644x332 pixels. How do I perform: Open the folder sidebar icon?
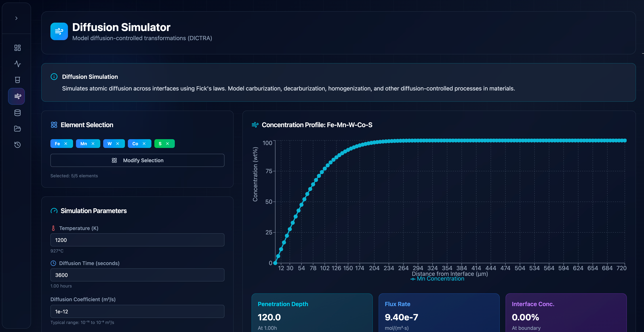[17, 129]
